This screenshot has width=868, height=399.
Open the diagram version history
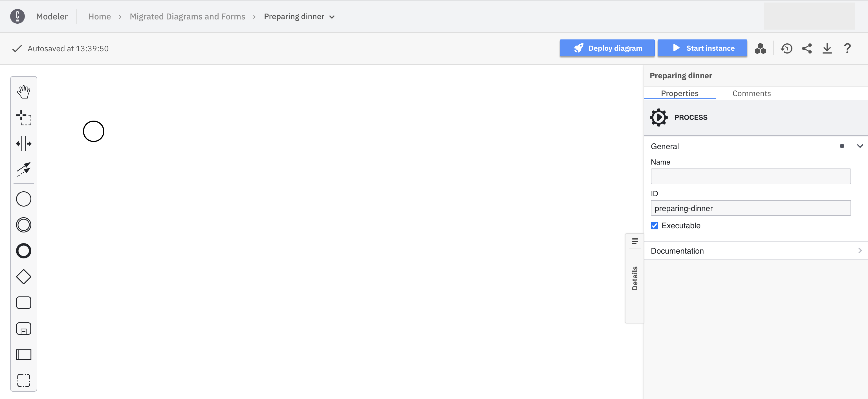tap(787, 48)
